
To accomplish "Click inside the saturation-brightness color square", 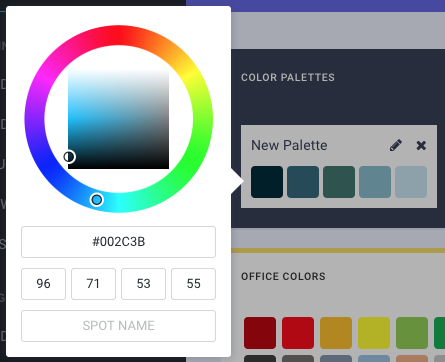I will (118, 119).
